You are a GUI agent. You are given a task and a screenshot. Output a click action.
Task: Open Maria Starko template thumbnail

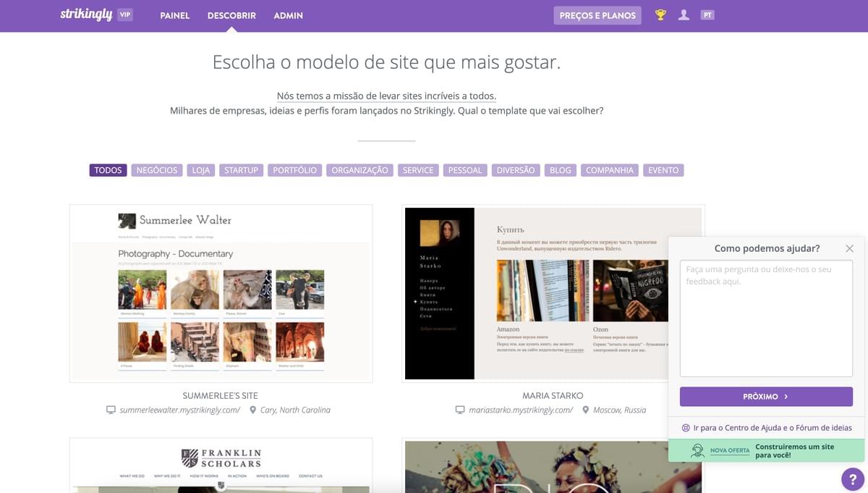553,293
